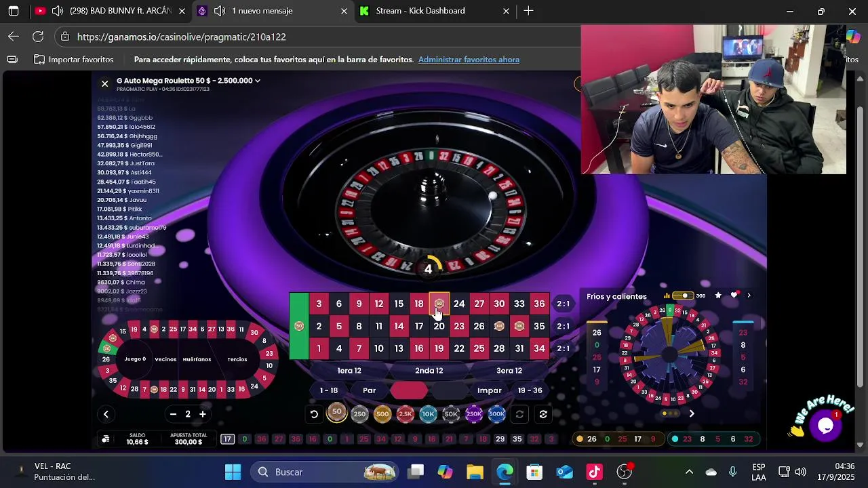The height and width of the screenshot is (488, 868).
Task: Bet on the black color field
Action: (450, 390)
